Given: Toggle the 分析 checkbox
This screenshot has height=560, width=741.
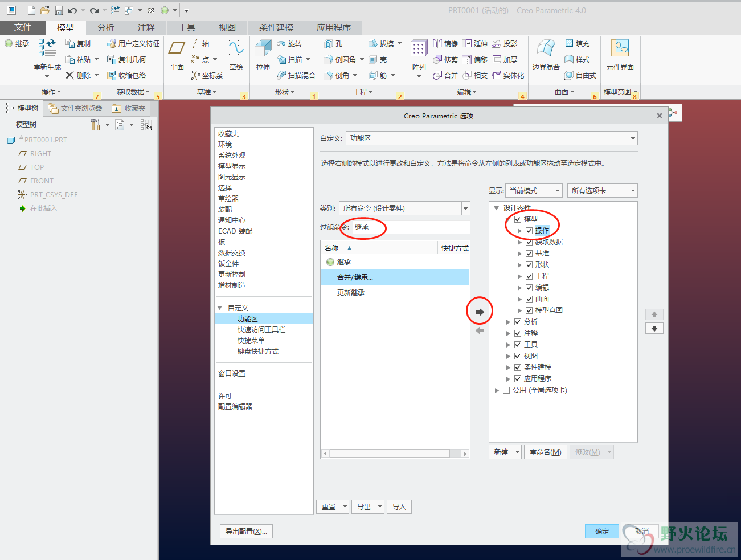Looking at the screenshot, I should (518, 321).
